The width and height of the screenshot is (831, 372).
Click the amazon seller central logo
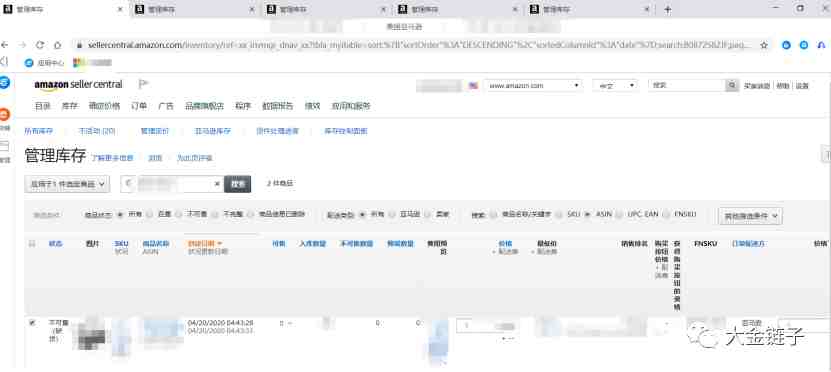pyautogui.click(x=78, y=85)
